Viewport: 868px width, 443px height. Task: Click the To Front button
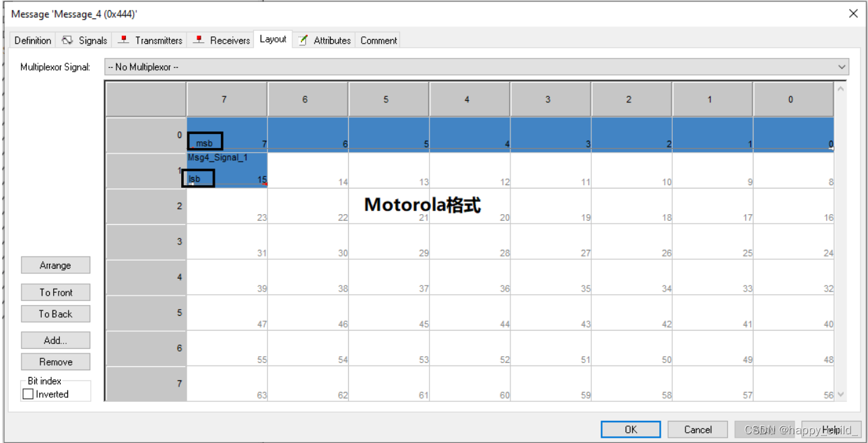55,292
